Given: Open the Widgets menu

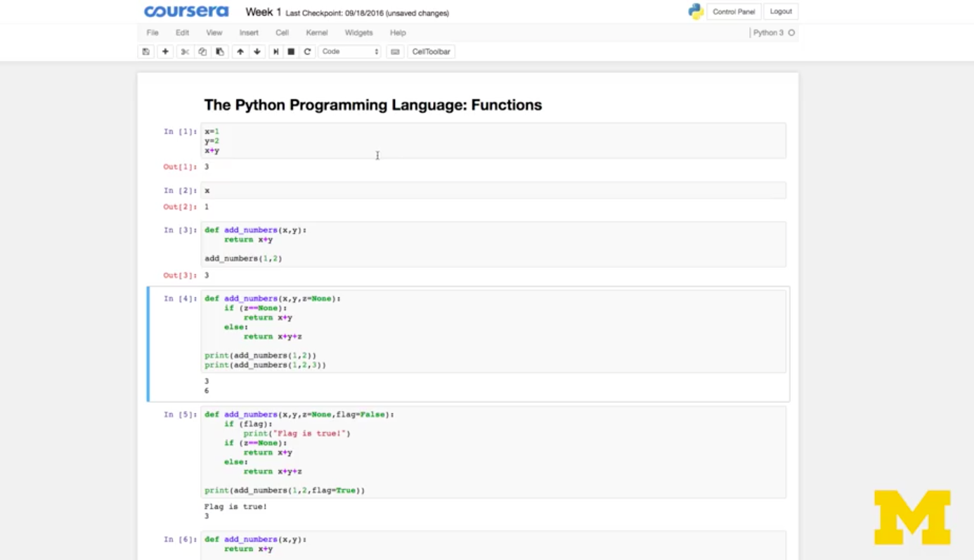Looking at the screenshot, I should coord(358,32).
